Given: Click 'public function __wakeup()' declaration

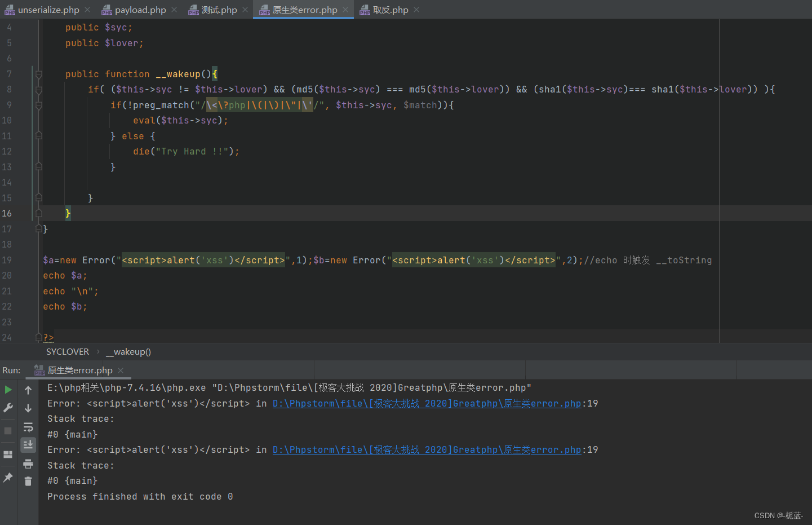Looking at the screenshot, I should click(x=138, y=74).
